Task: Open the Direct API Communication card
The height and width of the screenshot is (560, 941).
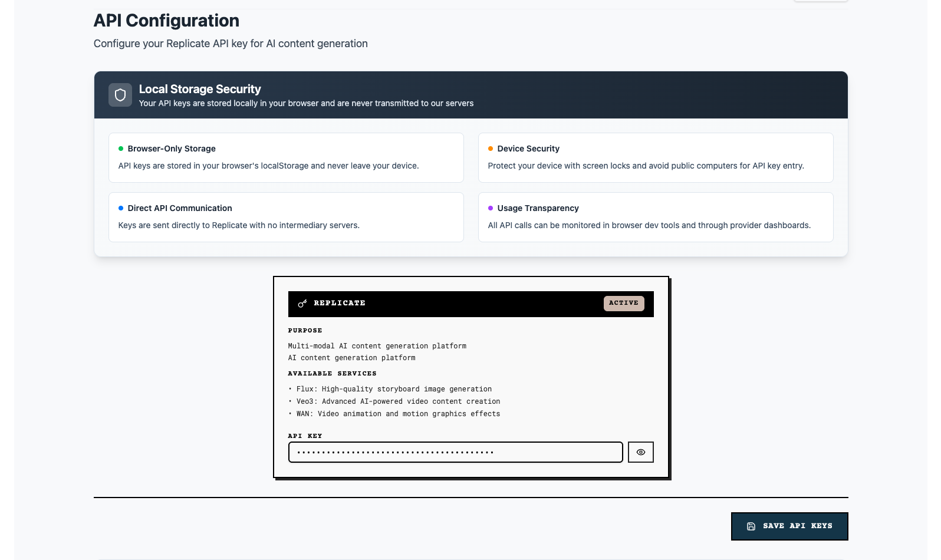Action: click(286, 217)
